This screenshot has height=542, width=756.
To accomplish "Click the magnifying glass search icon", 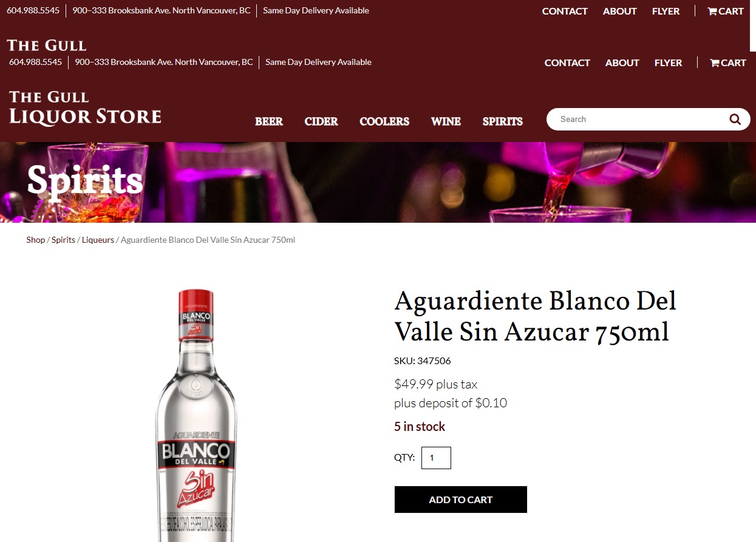I will [735, 120].
